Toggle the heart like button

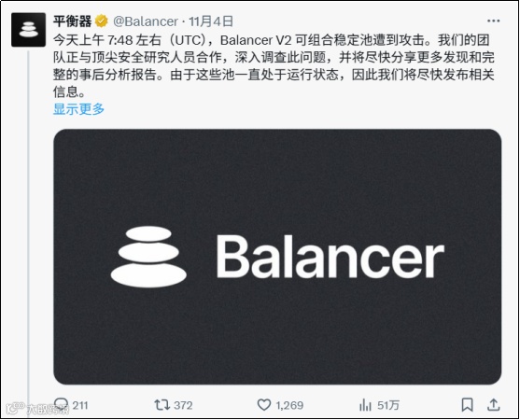coord(264,405)
